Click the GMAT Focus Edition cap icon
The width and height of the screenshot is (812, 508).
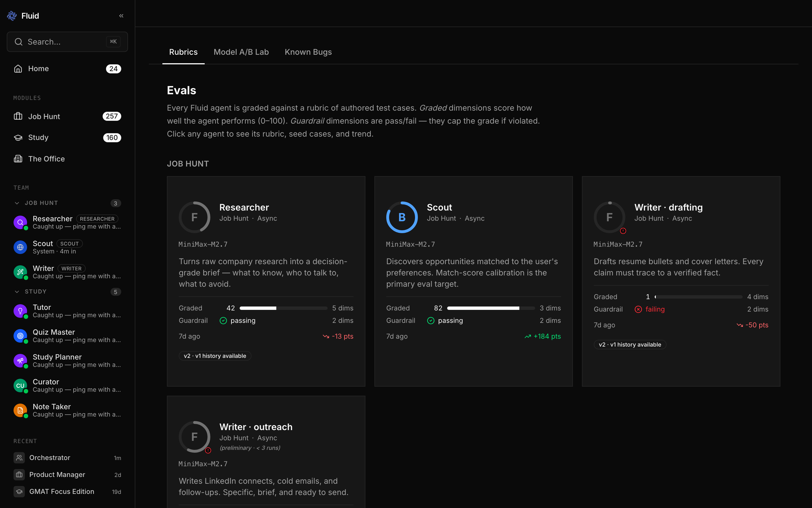pyautogui.click(x=19, y=492)
